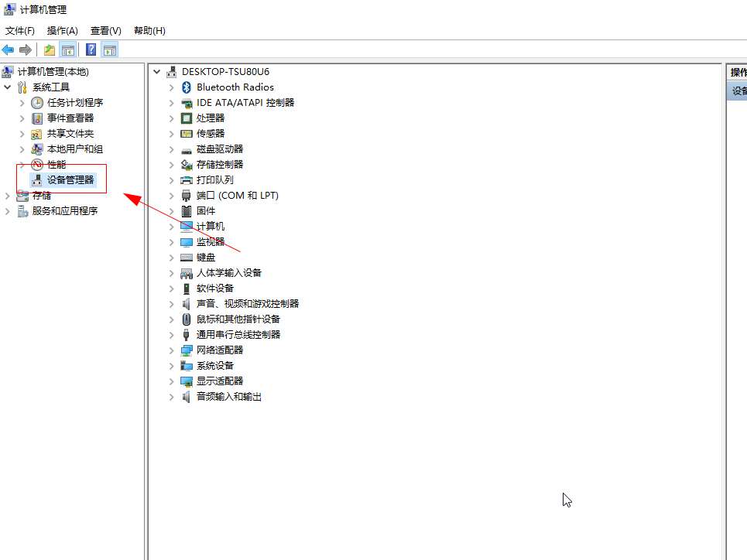This screenshot has width=747, height=560.
Task: Click the 声音、视频和游戏控制器 speaker icon
Action: click(x=187, y=304)
